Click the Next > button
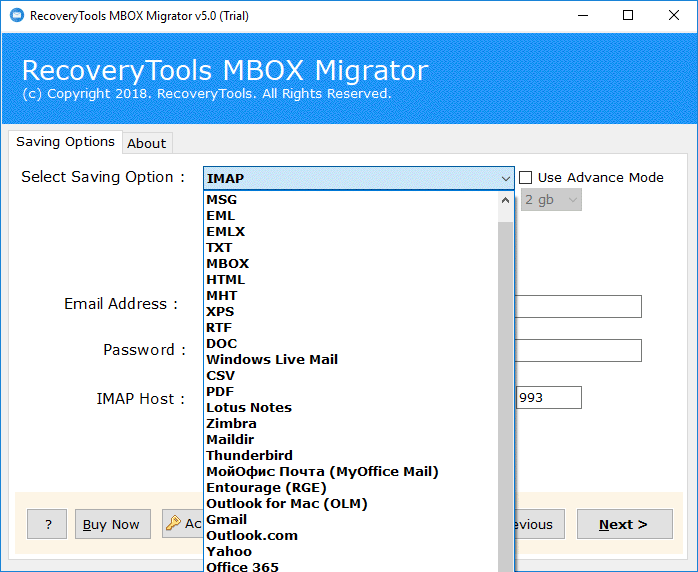Image resolution: width=698 pixels, height=572 pixels. coord(625,524)
